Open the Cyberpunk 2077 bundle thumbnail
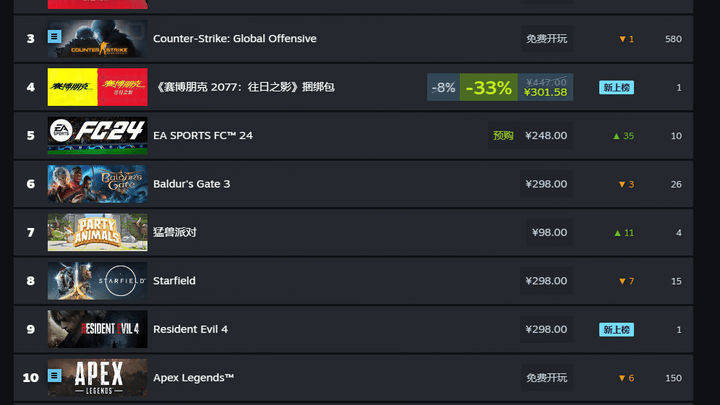Viewport: 720px width, 405px height. (x=97, y=87)
